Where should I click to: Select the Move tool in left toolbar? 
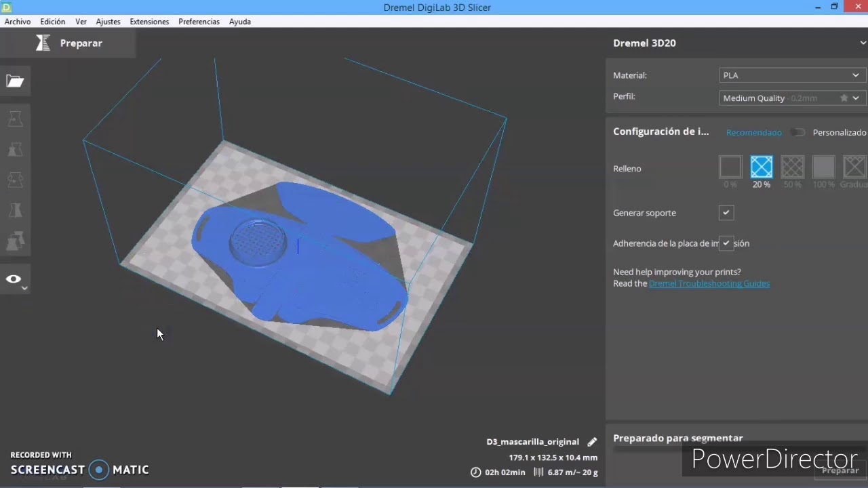click(15, 119)
